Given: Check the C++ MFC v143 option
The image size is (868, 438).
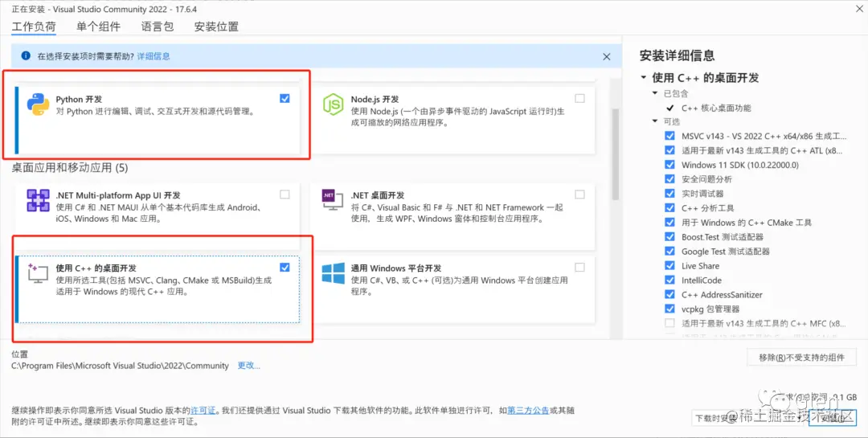Looking at the screenshot, I should pos(669,323).
